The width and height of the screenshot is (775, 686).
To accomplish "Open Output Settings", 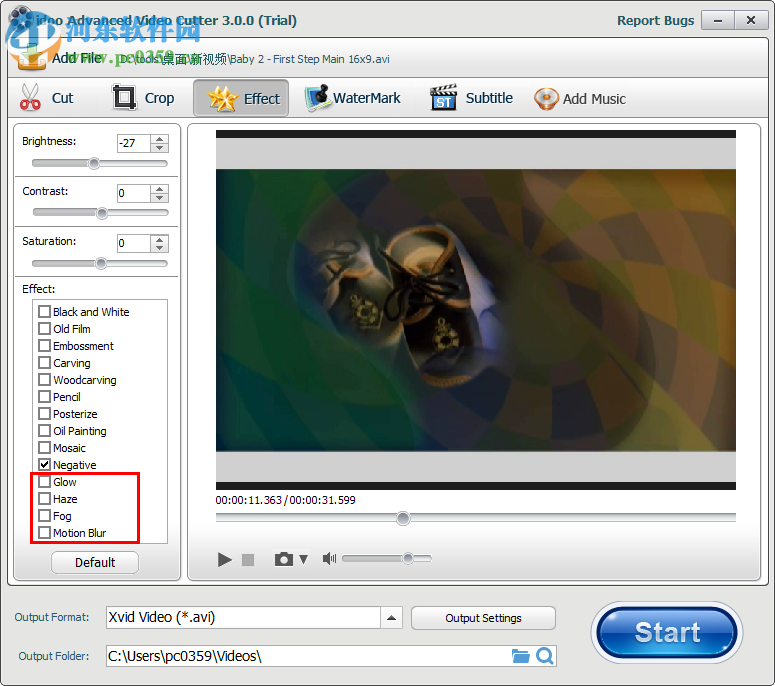I will coord(483,618).
